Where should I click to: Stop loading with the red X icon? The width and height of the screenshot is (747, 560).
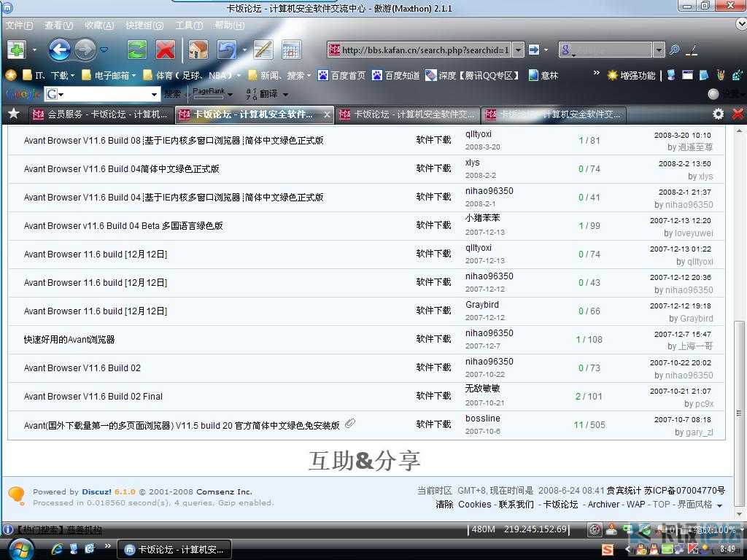click(166, 50)
